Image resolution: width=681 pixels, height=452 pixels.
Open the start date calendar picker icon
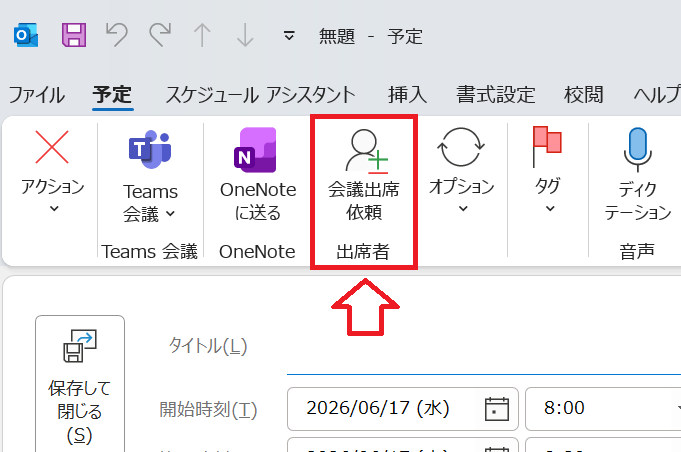pos(497,409)
